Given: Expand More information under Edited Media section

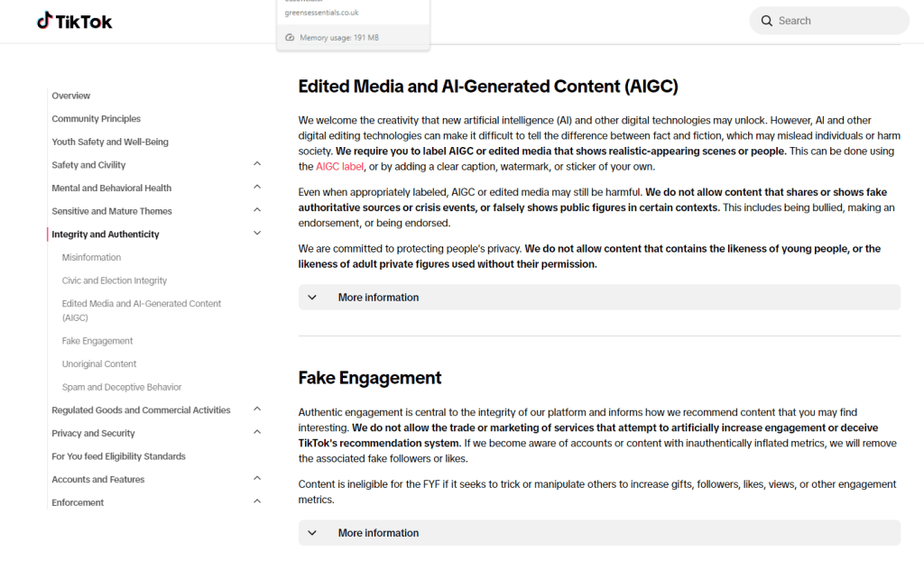Looking at the screenshot, I should coord(599,297).
